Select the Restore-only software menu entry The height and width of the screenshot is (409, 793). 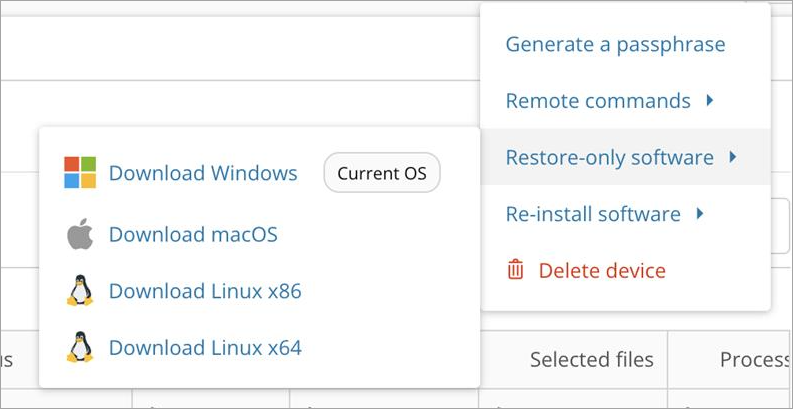tap(609, 157)
